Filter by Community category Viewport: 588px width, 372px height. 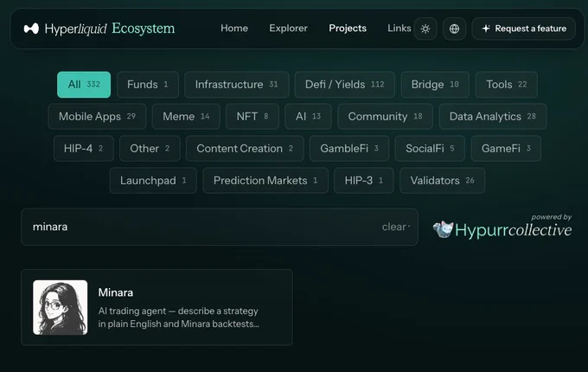click(x=385, y=116)
